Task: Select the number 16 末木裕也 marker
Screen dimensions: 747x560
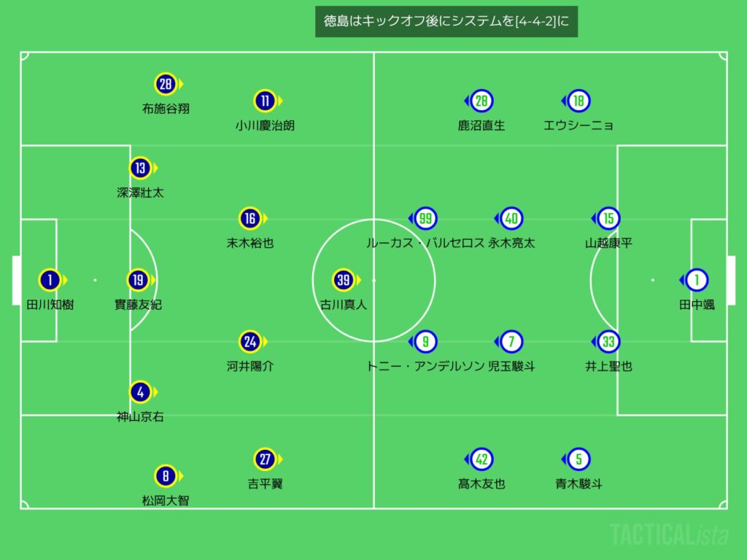Action: (x=250, y=218)
